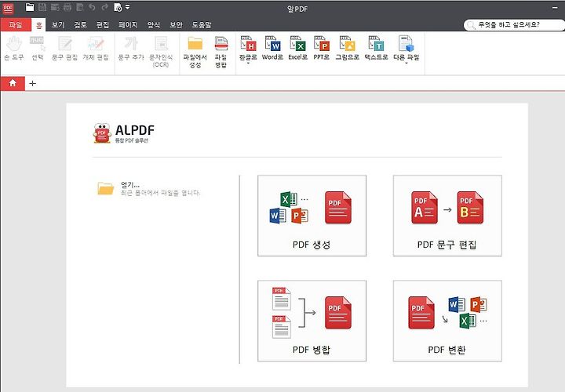Select the 선택 selection tool
The image size is (565, 392).
(x=38, y=48)
